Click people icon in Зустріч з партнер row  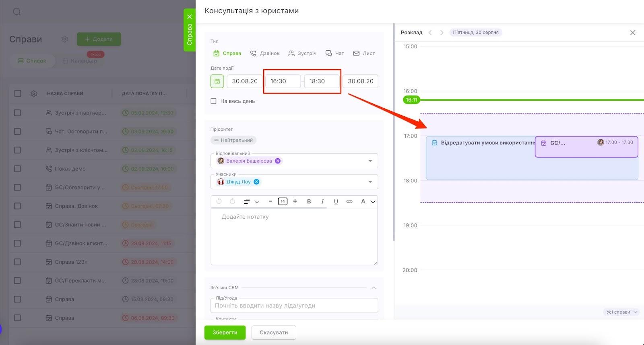pos(49,113)
